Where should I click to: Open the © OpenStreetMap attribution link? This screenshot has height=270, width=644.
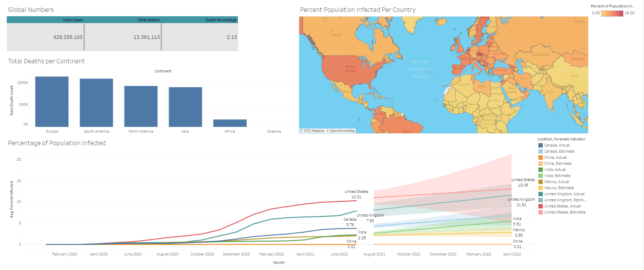tap(341, 131)
